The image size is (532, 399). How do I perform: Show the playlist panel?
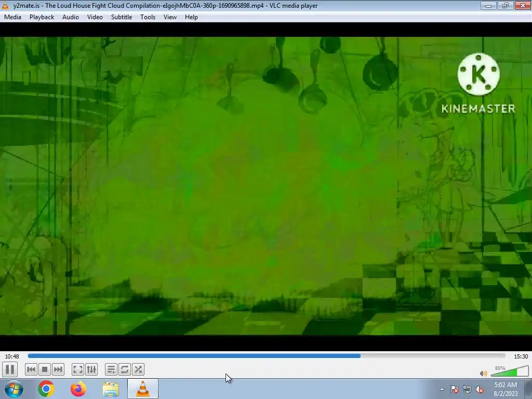111,369
